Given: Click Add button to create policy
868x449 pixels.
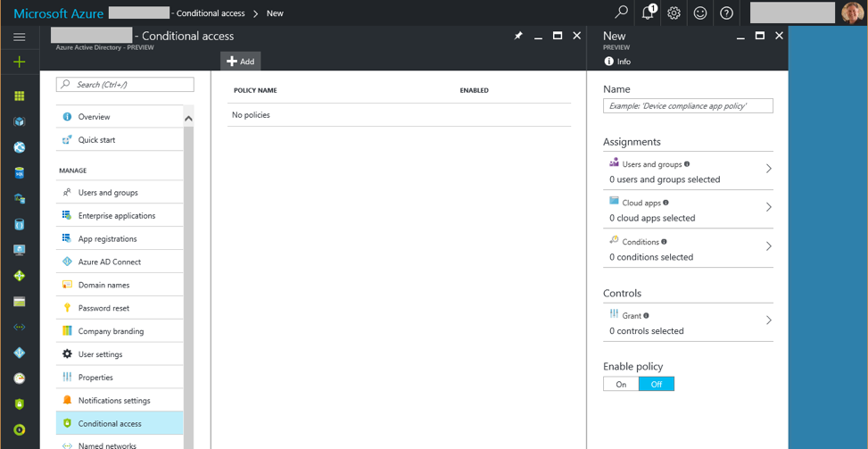Looking at the screenshot, I should (240, 62).
